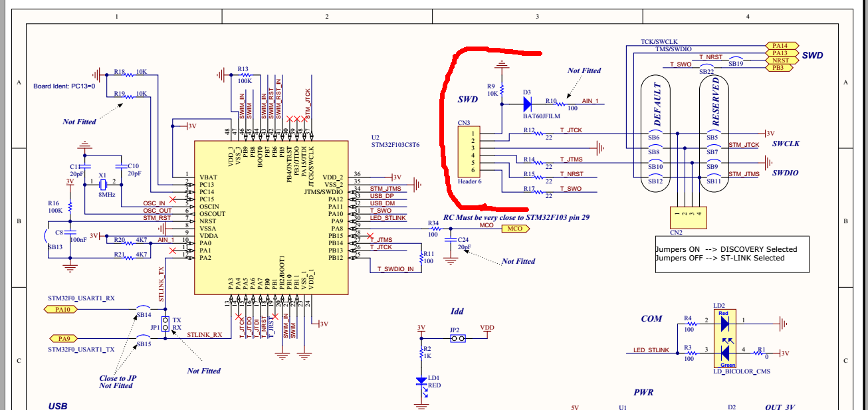Click the STLINK_RX net label
Screen dimensions: 868x410
click(205, 334)
